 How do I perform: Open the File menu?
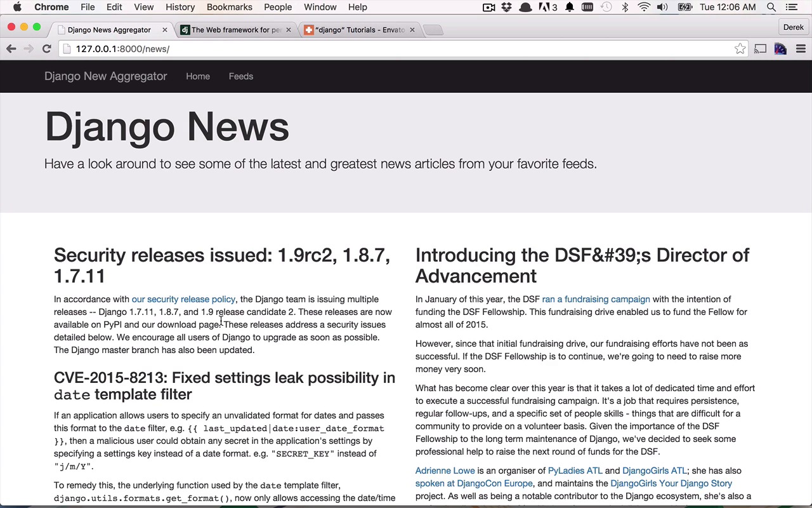point(88,7)
